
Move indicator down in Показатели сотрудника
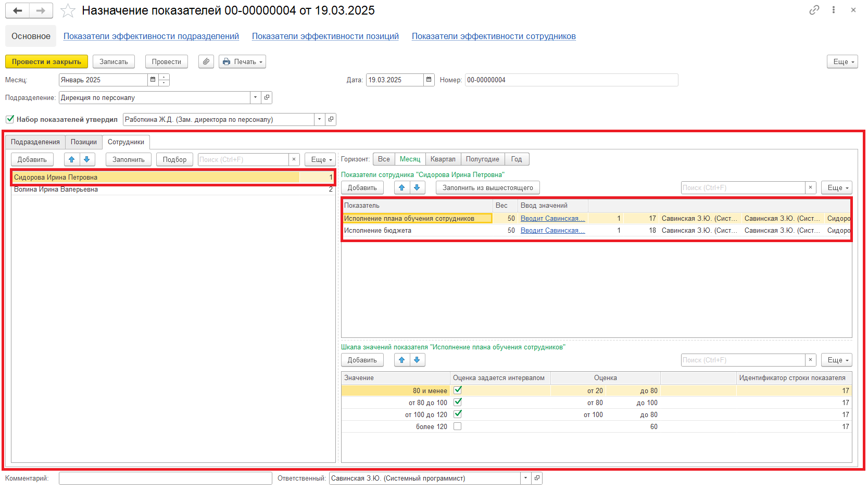(417, 187)
